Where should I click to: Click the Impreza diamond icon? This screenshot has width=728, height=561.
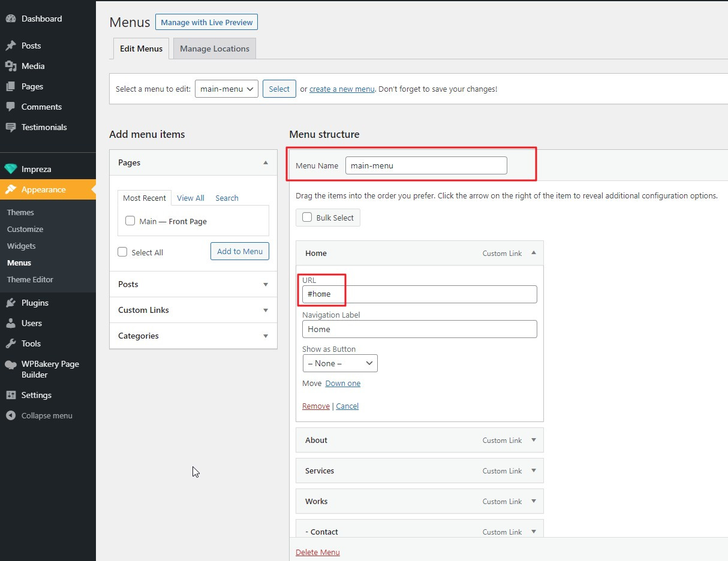[x=11, y=169]
